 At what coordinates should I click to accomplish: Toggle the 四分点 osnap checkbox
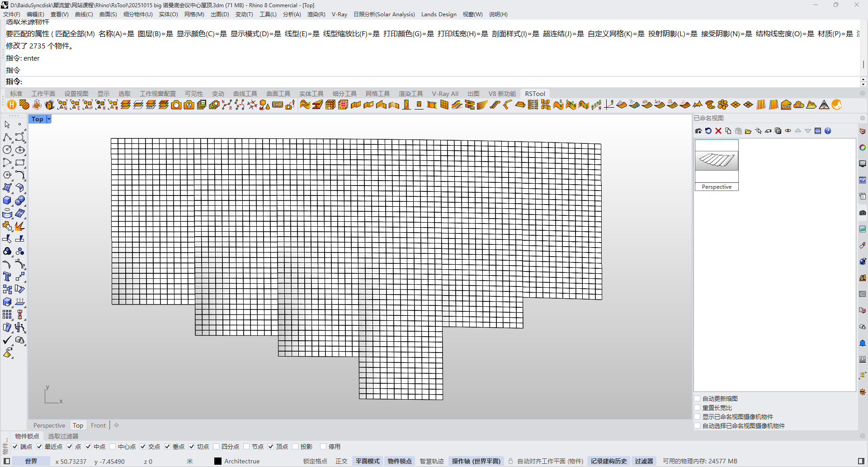[x=216, y=447]
